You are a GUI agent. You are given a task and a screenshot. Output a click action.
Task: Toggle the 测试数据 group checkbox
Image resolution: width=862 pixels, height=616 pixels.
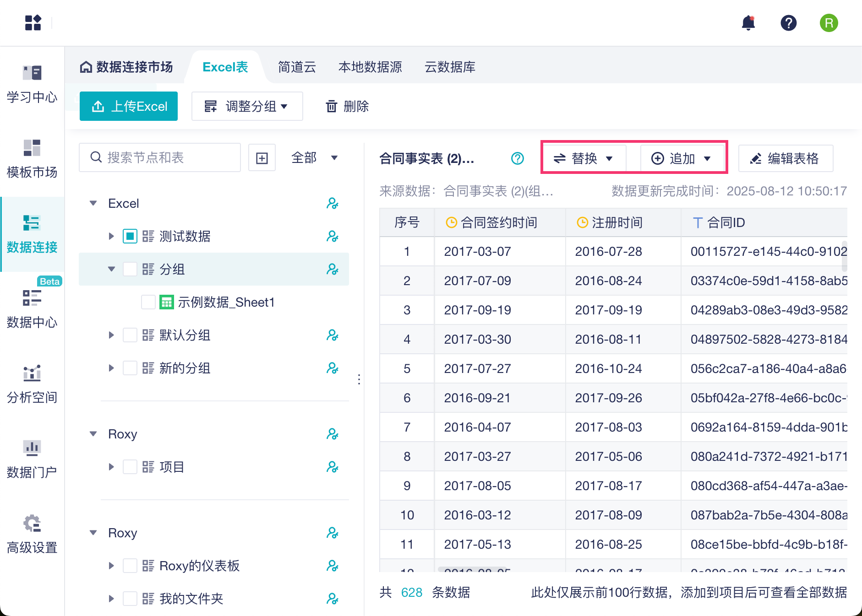tap(130, 236)
